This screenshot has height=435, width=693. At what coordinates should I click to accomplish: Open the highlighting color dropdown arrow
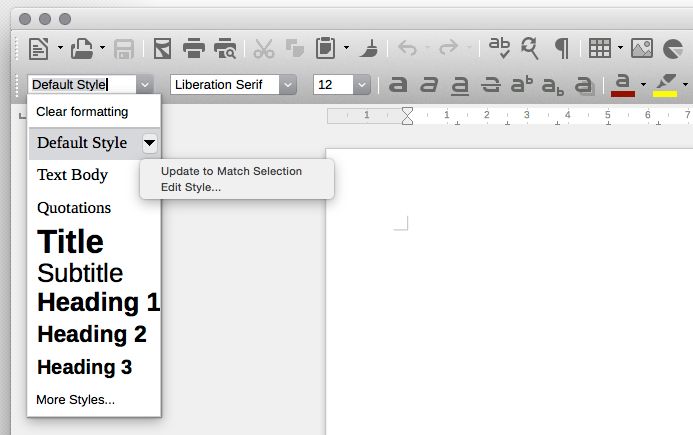[685, 84]
